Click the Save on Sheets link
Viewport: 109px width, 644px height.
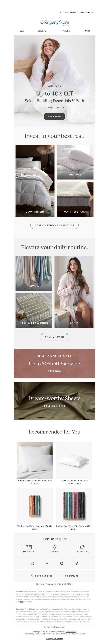[54, 406]
